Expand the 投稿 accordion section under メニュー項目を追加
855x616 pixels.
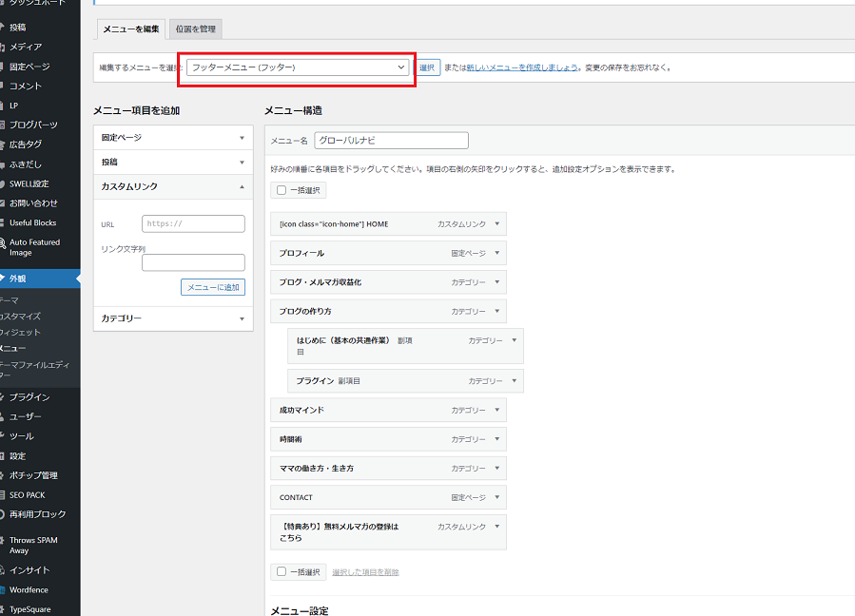(x=173, y=163)
